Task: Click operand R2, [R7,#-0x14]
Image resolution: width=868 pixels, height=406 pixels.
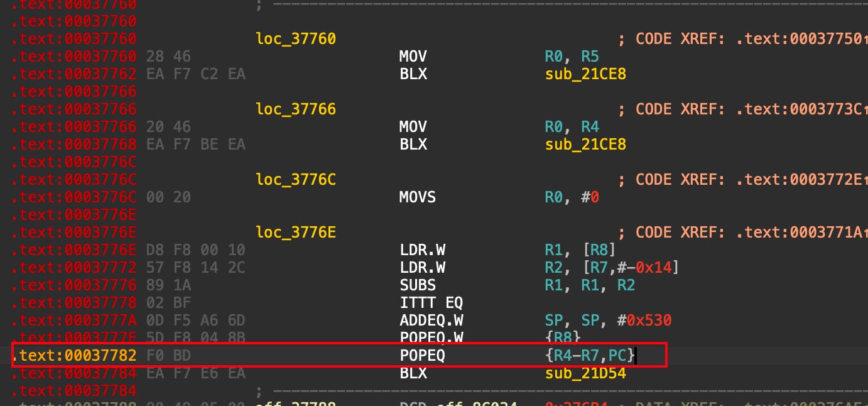Action: [612, 268]
